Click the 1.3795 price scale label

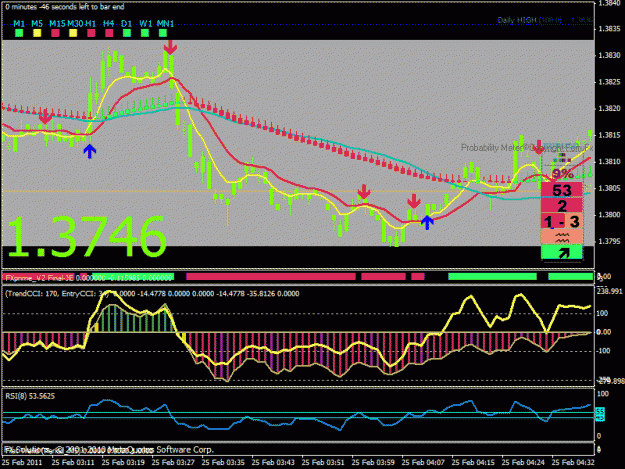(x=610, y=241)
